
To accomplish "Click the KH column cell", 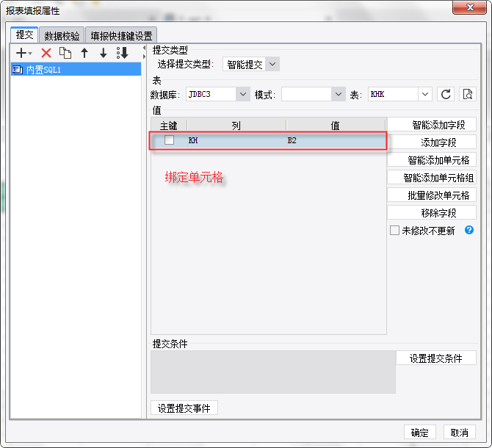I will click(x=236, y=140).
